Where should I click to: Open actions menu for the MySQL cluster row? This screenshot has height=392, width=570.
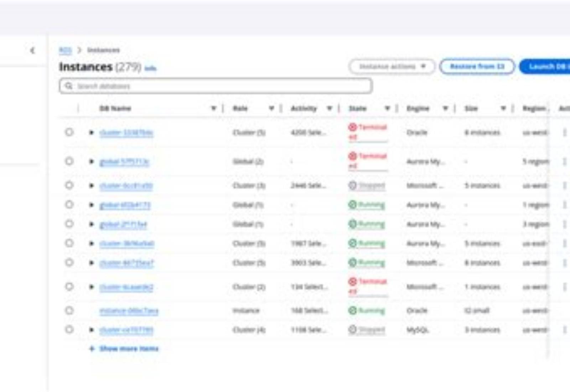coord(565,330)
